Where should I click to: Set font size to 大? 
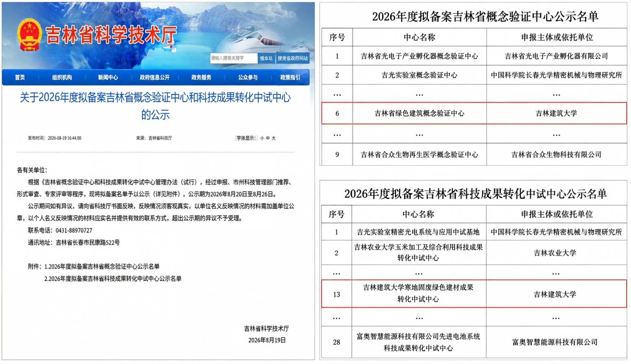274,138
